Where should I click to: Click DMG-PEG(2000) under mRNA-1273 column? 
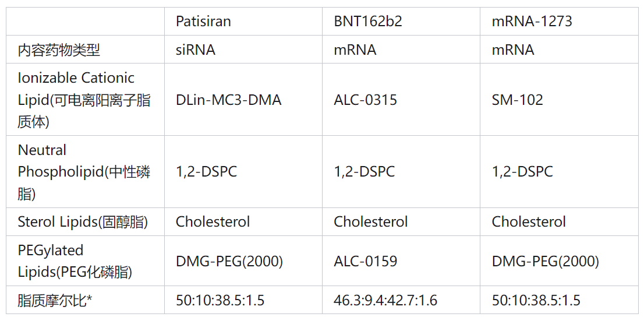click(545, 261)
